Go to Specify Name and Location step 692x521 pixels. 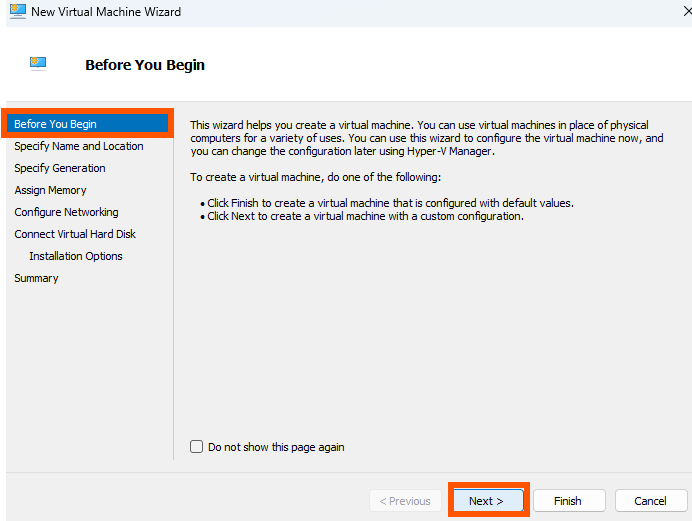[79, 146]
